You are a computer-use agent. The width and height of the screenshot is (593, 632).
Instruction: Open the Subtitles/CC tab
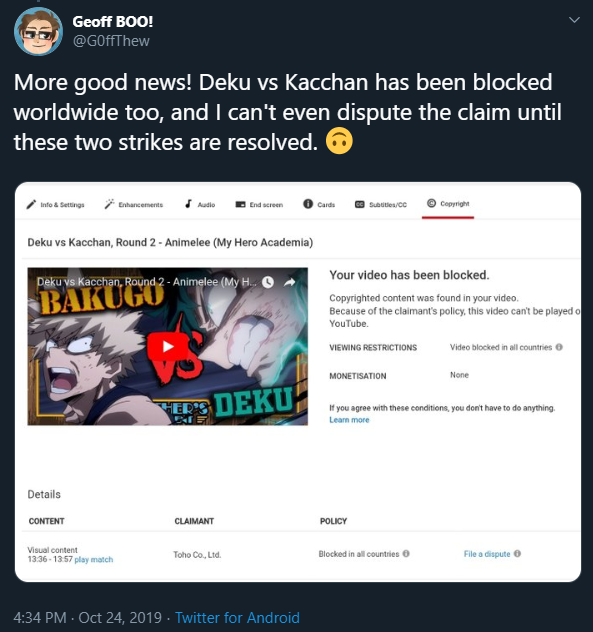click(x=381, y=204)
